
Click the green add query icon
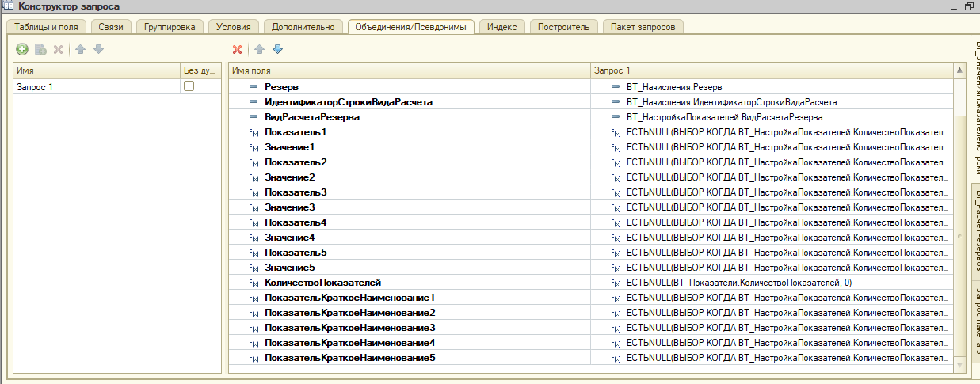tap(22, 49)
